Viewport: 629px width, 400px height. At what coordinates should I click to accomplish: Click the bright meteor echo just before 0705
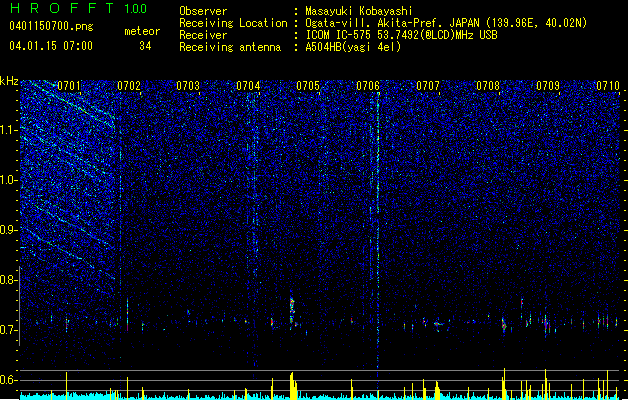(292, 312)
